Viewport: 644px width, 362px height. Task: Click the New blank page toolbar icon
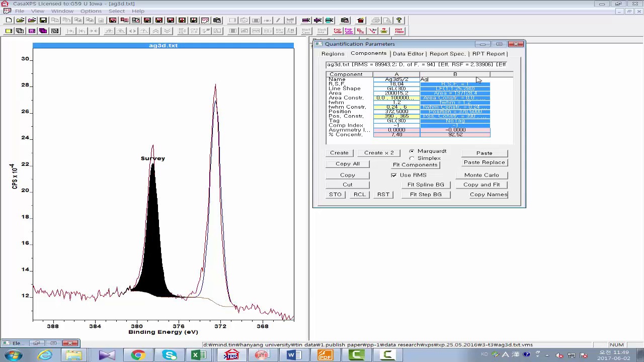(x=9, y=20)
